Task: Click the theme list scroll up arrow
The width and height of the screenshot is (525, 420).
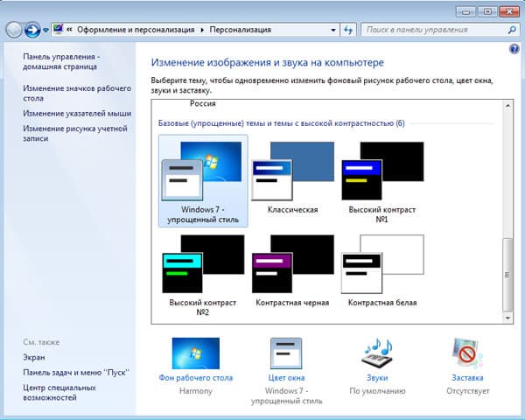Action: pos(507,105)
